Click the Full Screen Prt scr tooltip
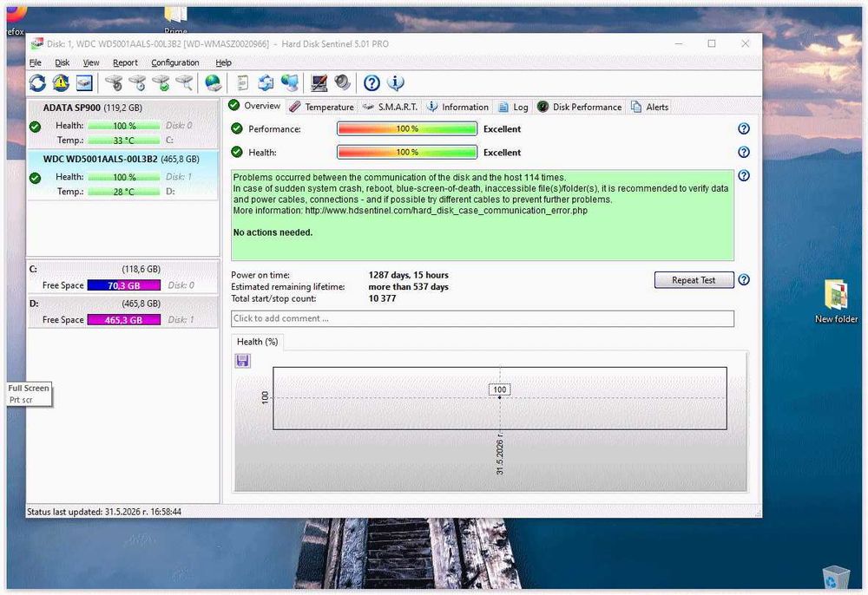Viewport: 868px width, 595px height. tap(30, 394)
